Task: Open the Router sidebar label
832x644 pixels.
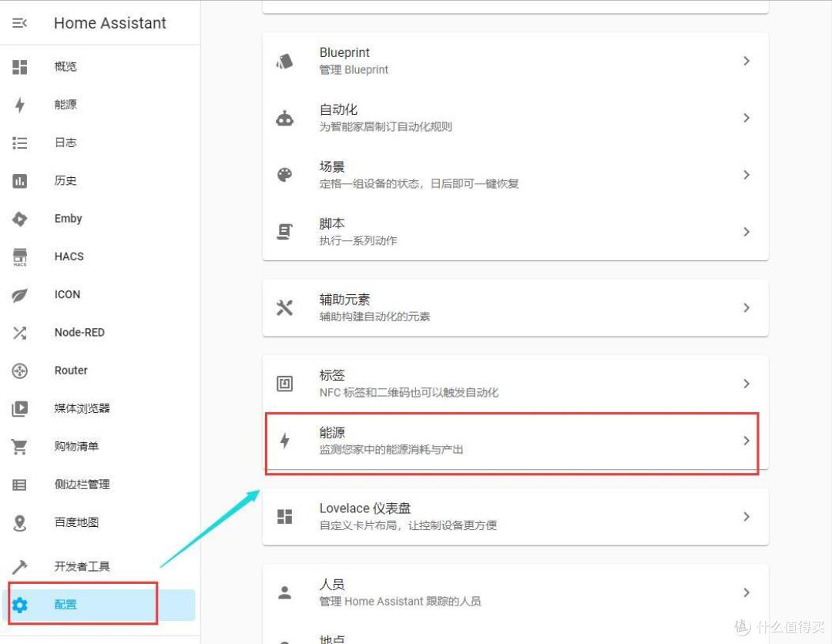Action: click(71, 371)
